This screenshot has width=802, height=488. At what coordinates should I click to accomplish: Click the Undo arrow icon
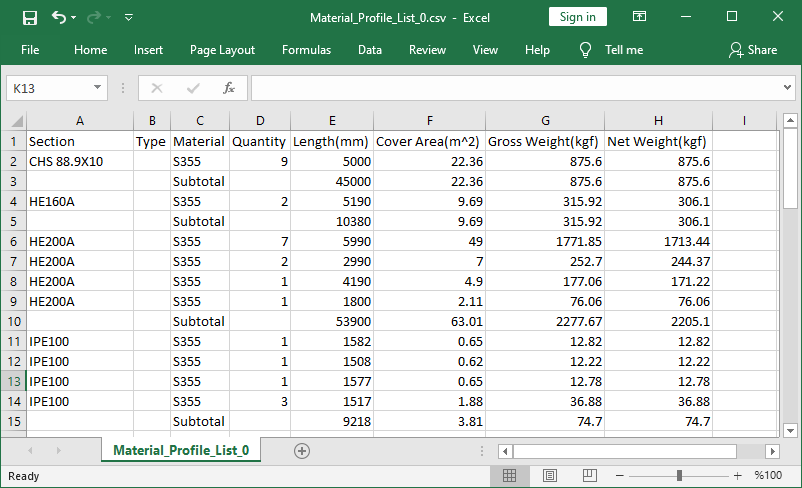(x=59, y=17)
